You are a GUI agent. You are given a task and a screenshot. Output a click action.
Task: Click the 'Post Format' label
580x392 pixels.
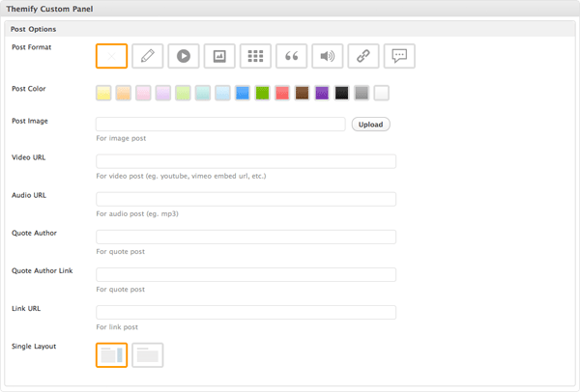[x=32, y=47]
